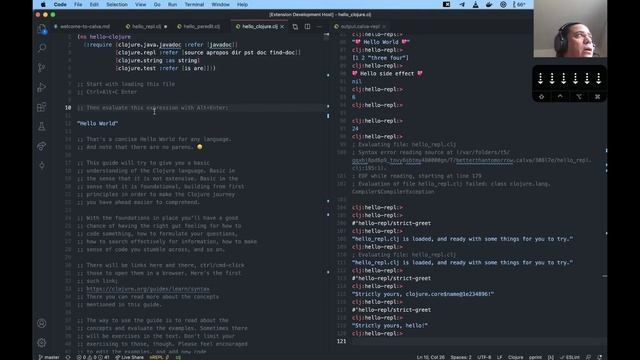
Task: Close the output.calva-repl tab
Action: (x=384, y=27)
